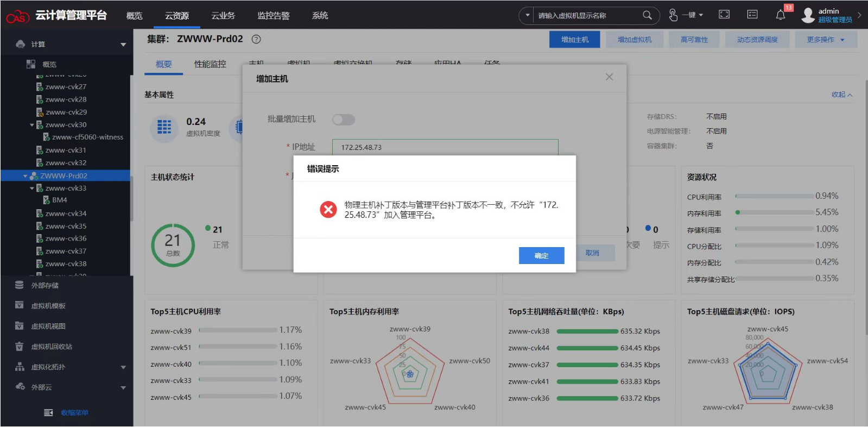
Task: Expand the 虚拟化拓扑 arrow
Action: pyautogui.click(x=123, y=367)
